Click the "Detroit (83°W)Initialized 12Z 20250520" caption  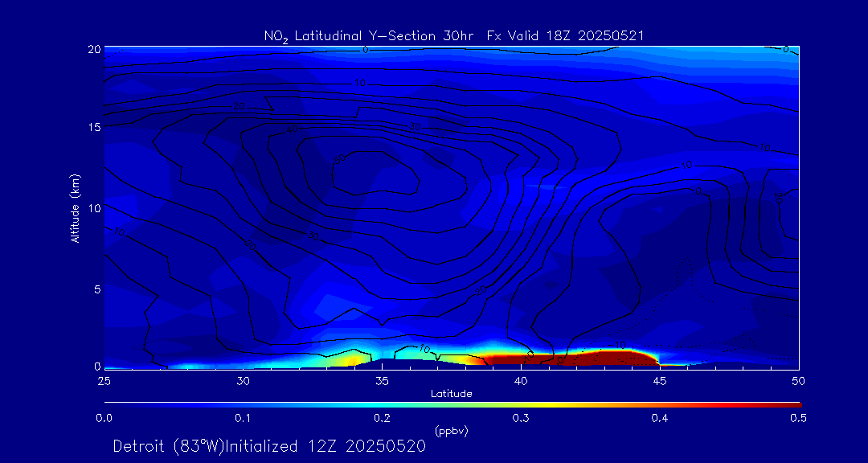coord(269,446)
